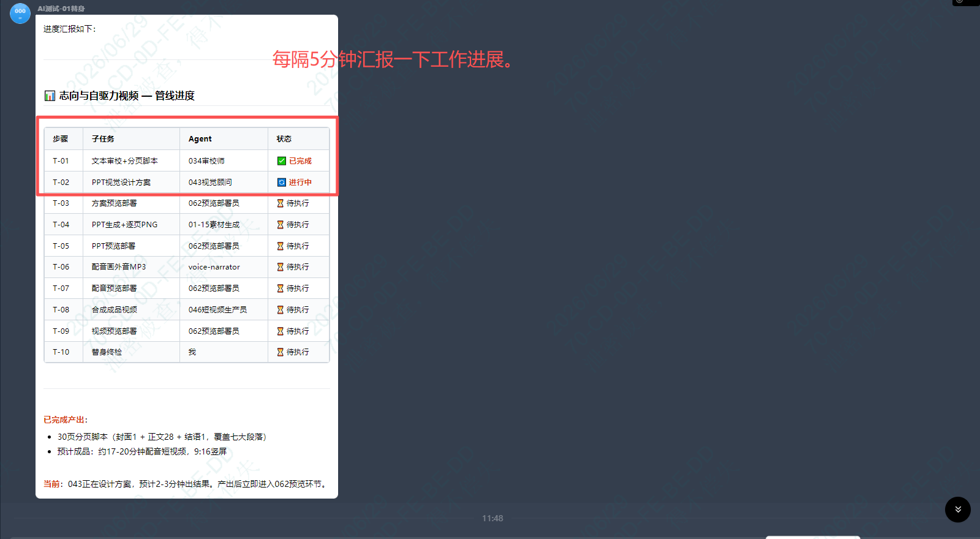Click hourglass icon in T-04 row

point(281,225)
